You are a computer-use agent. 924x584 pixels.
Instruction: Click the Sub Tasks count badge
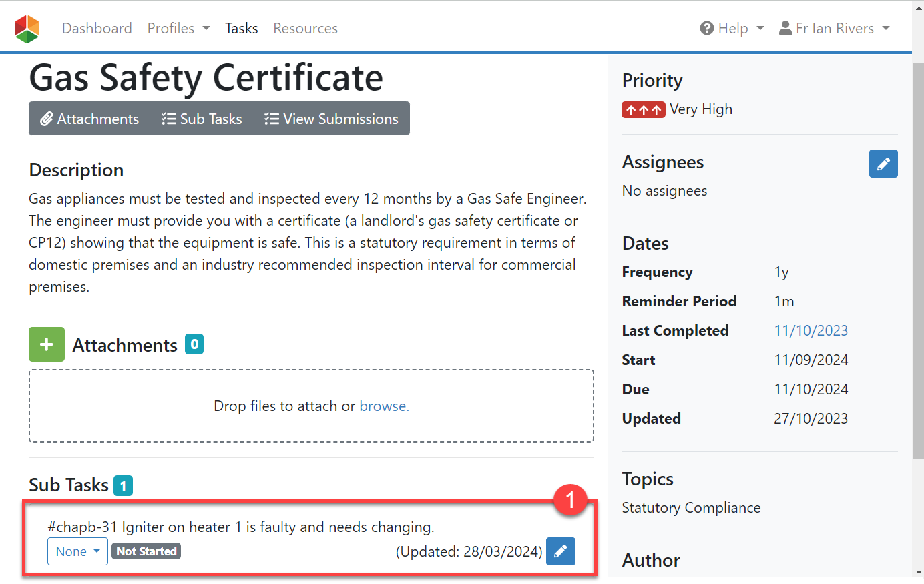123,485
